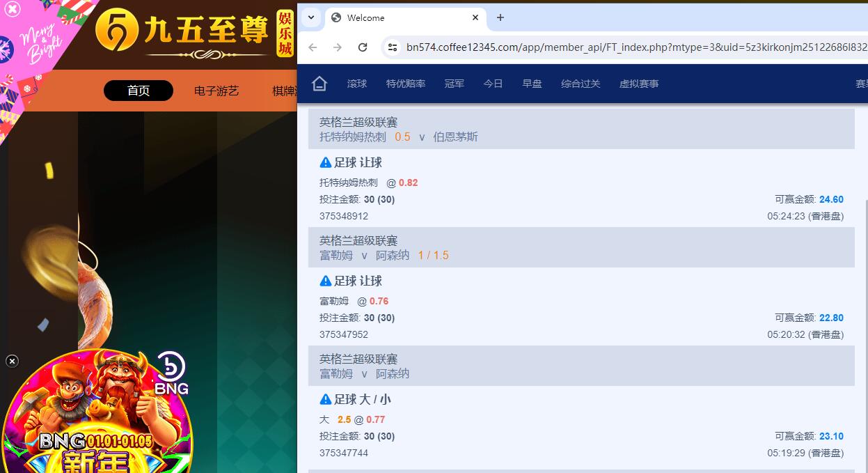Click the odds value 0.76

(379, 301)
